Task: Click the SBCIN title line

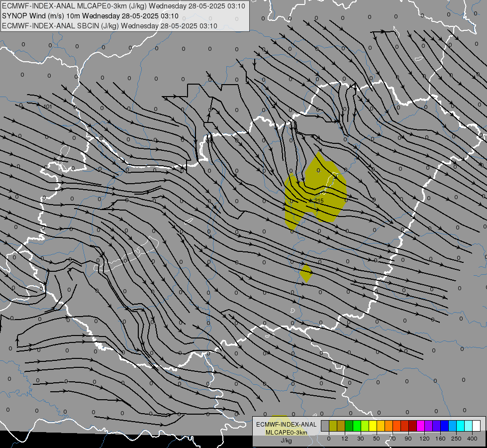Action: (109, 26)
